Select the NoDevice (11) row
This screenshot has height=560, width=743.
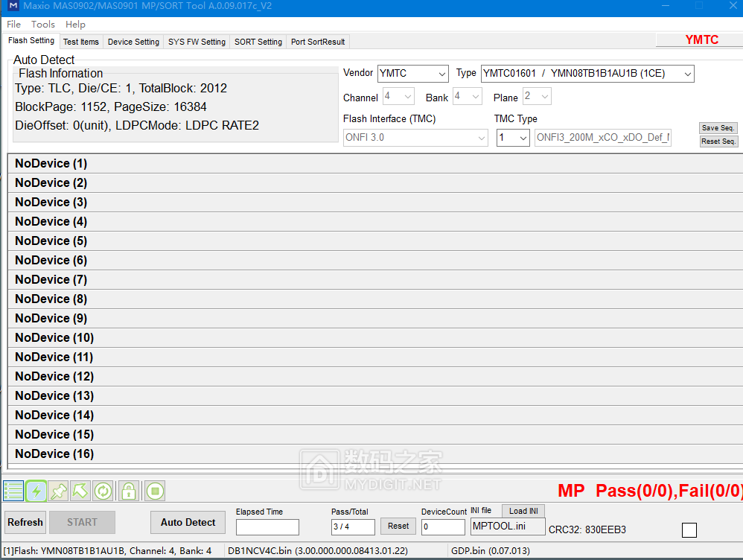(x=375, y=357)
